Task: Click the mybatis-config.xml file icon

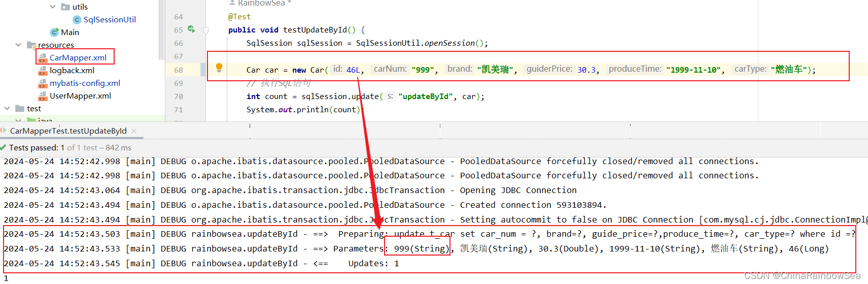Action: [43, 83]
